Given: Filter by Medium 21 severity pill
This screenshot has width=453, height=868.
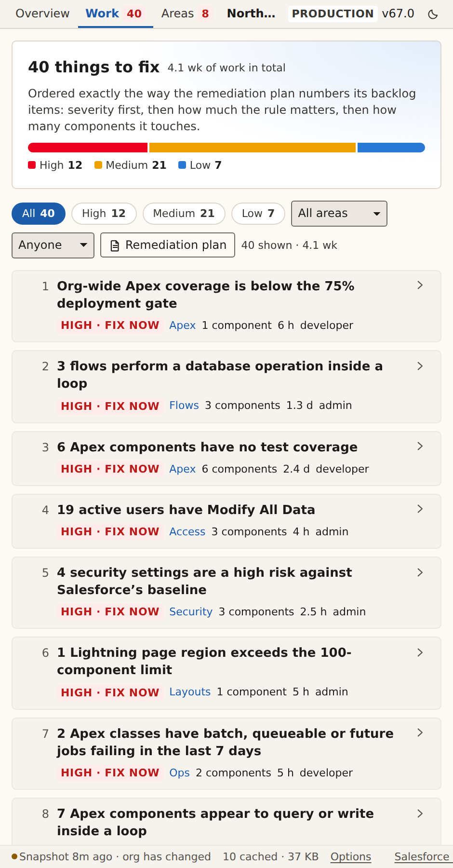Looking at the screenshot, I should (184, 214).
